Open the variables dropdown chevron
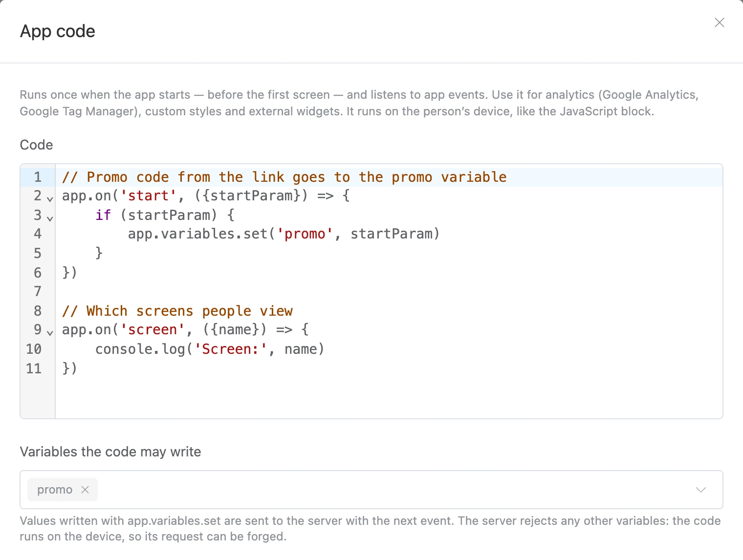The height and width of the screenshot is (560, 743). tap(701, 490)
